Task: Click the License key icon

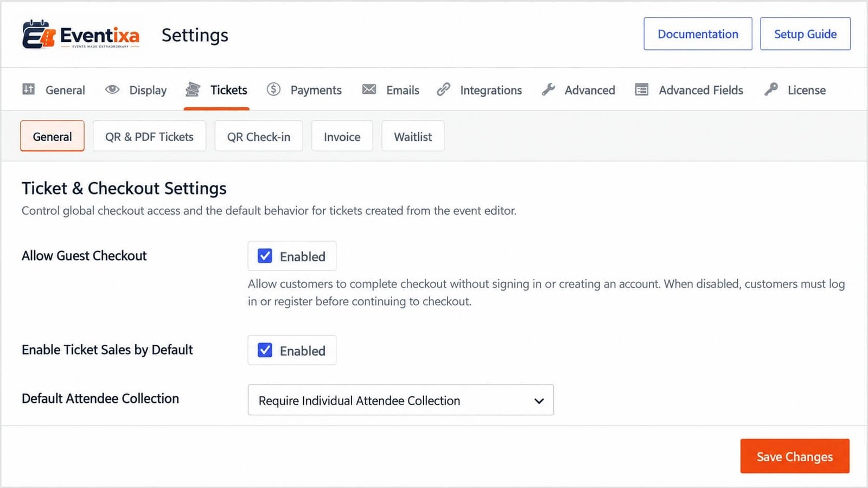Action: pos(771,89)
